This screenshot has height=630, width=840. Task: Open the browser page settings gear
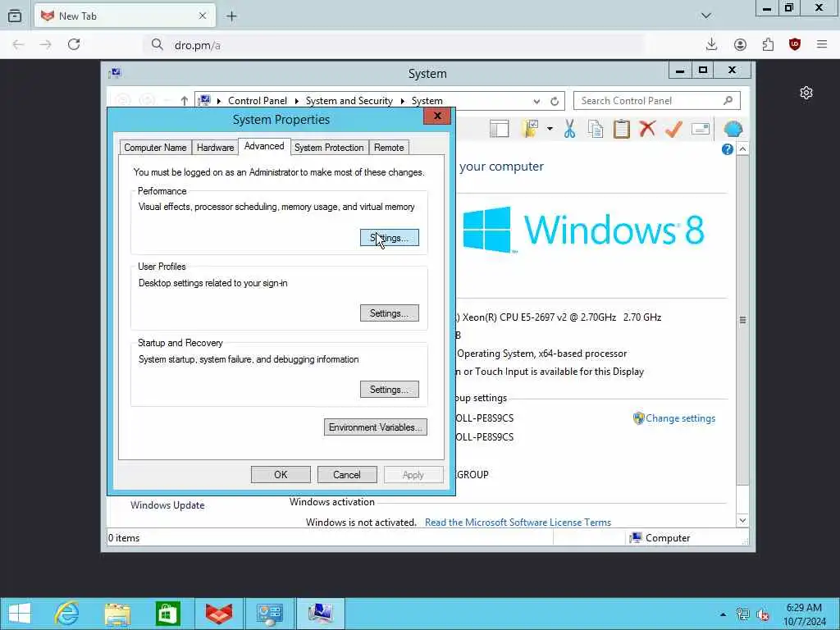pyautogui.click(x=806, y=93)
